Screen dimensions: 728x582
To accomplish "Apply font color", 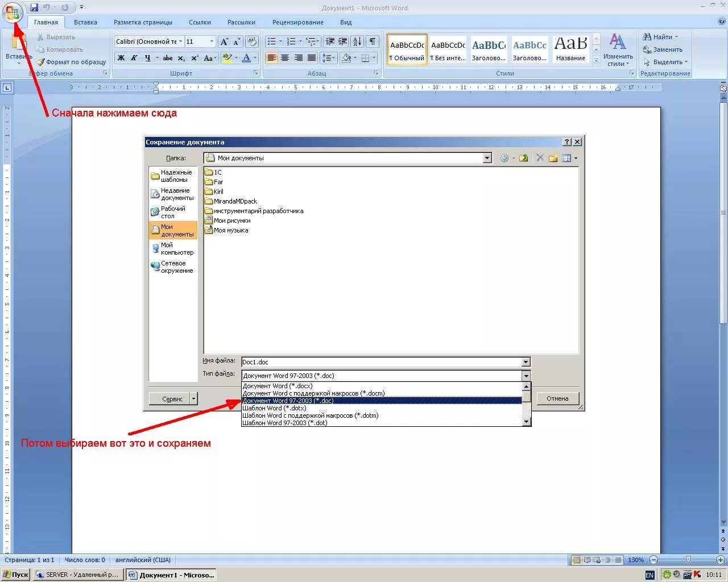I will [246, 58].
